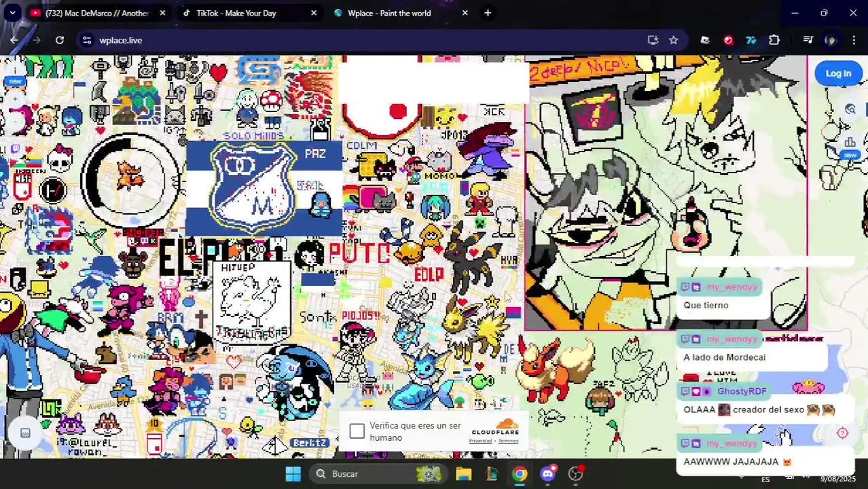
Task: Check the Cloudflare human verification checkbox
Action: [357, 431]
